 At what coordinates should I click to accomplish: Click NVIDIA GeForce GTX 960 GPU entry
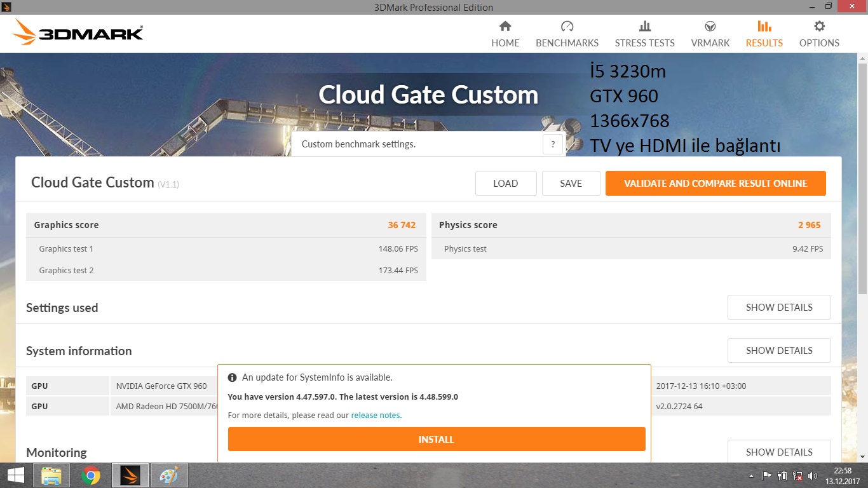coord(161,386)
